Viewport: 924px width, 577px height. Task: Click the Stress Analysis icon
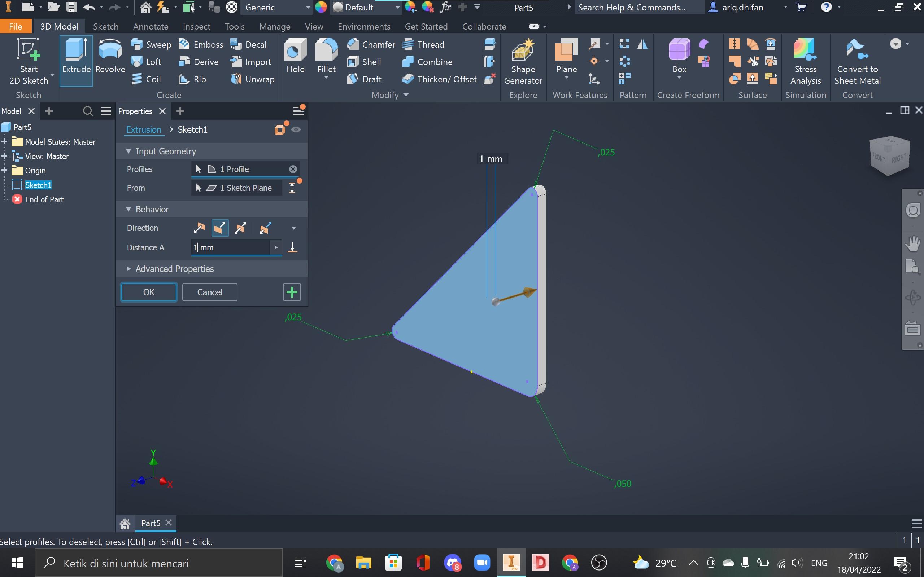[805, 50]
